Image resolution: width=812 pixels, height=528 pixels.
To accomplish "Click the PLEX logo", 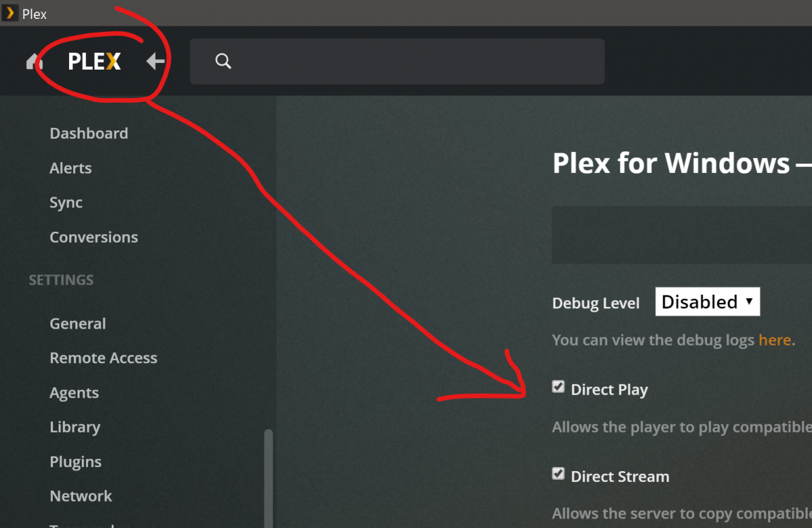I will (x=94, y=62).
